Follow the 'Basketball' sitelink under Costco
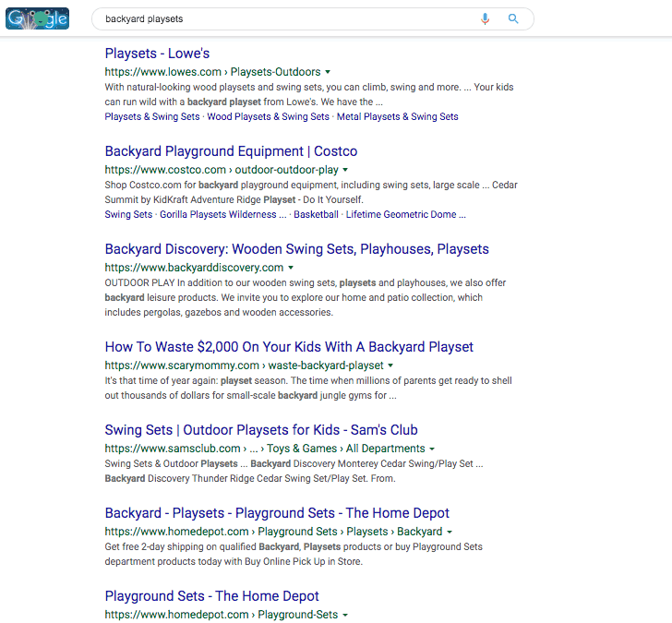Image resolution: width=672 pixels, height=623 pixels. 317,215
